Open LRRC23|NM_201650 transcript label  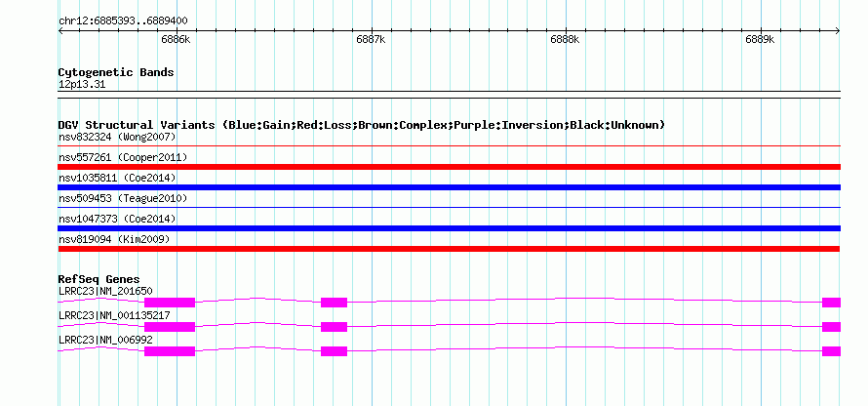pyautogui.click(x=105, y=292)
